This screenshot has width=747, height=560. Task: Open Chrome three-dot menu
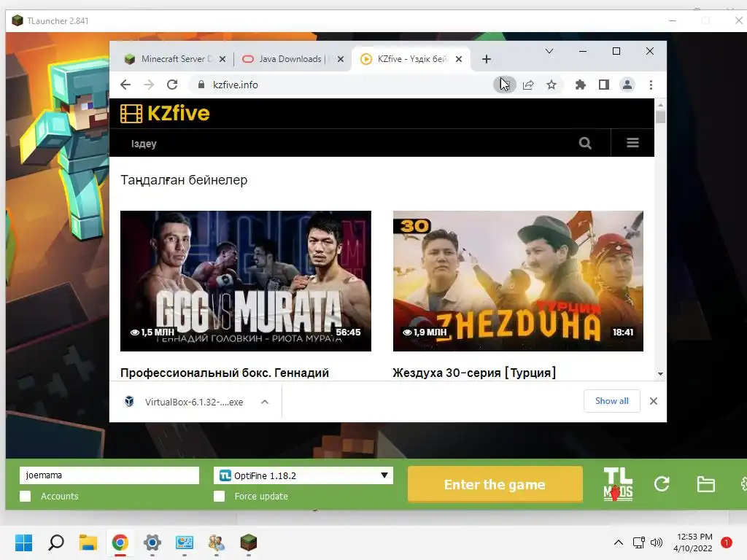(x=651, y=85)
